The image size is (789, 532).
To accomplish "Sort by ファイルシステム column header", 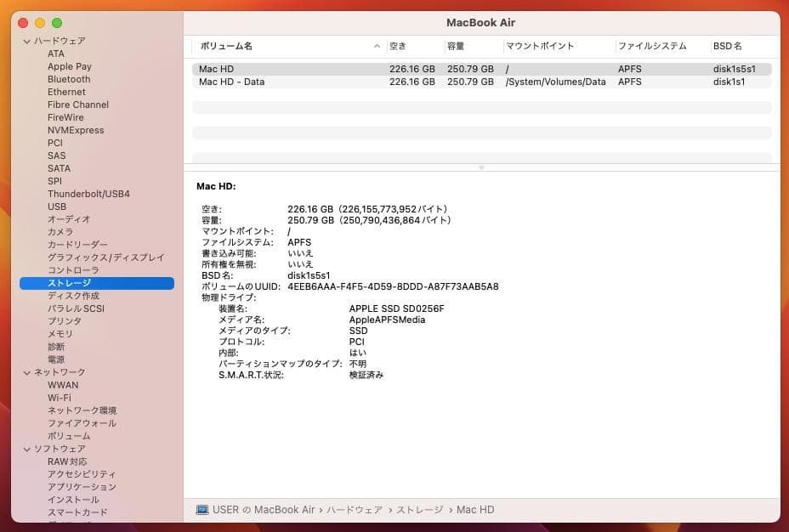I will [x=652, y=46].
